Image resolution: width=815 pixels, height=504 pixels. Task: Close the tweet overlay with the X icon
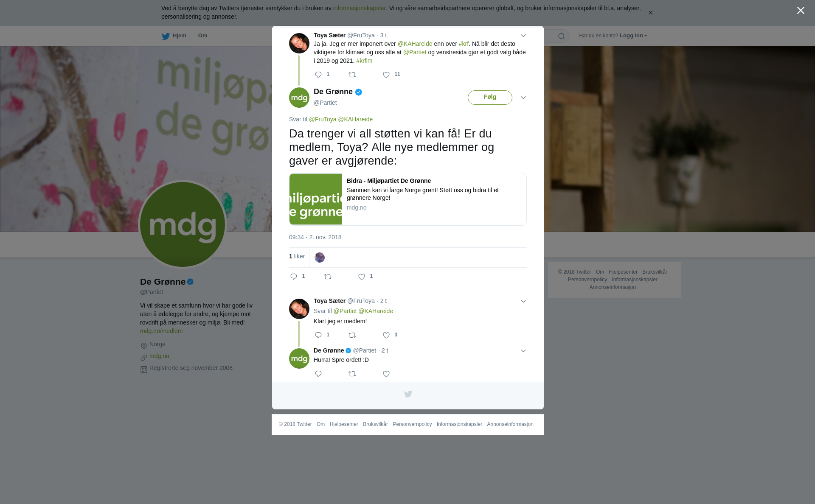[x=801, y=11]
